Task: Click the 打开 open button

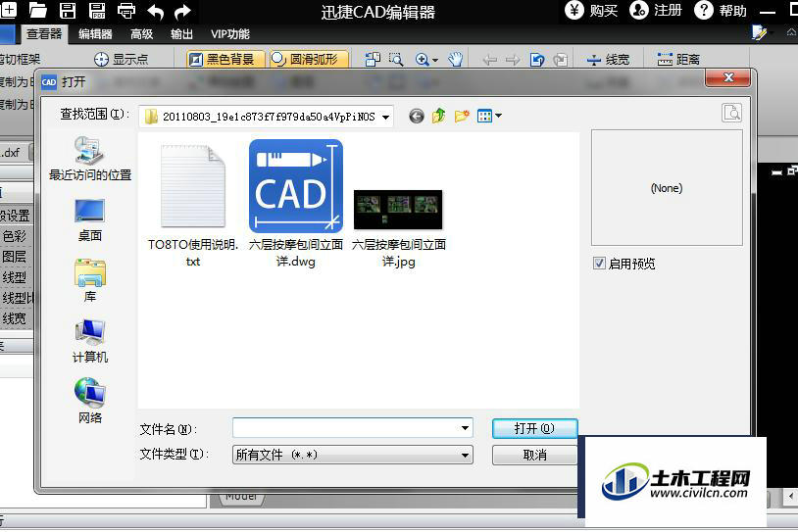Action: pyautogui.click(x=534, y=428)
